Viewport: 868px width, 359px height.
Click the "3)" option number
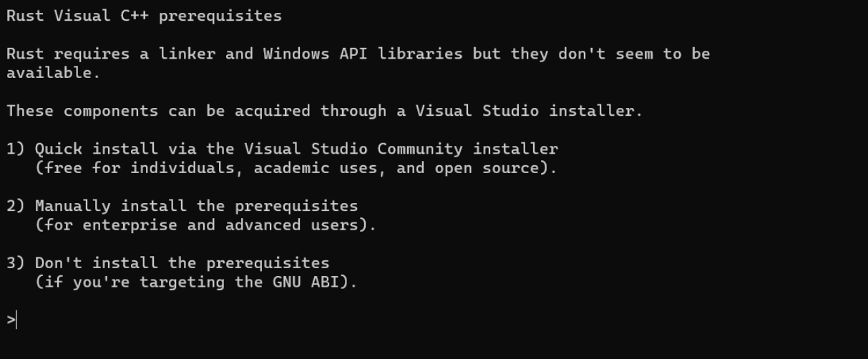(16, 262)
